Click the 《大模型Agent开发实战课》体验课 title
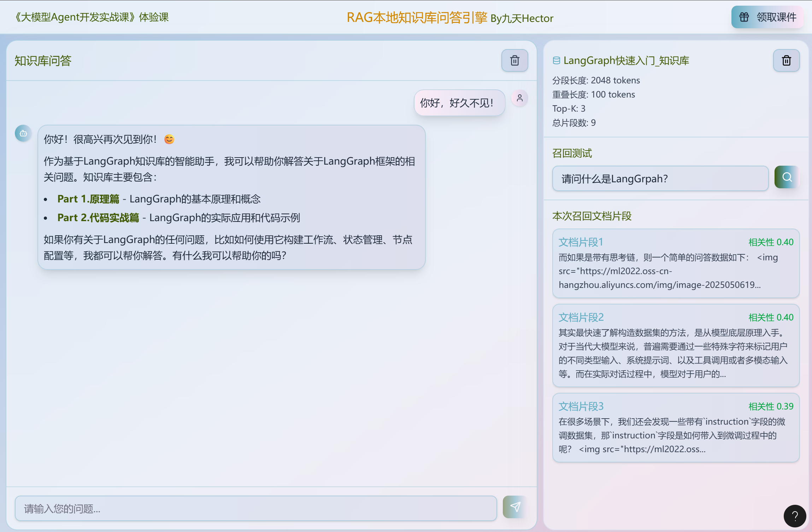This screenshot has height=532, width=812. pyautogui.click(x=92, y=17)
